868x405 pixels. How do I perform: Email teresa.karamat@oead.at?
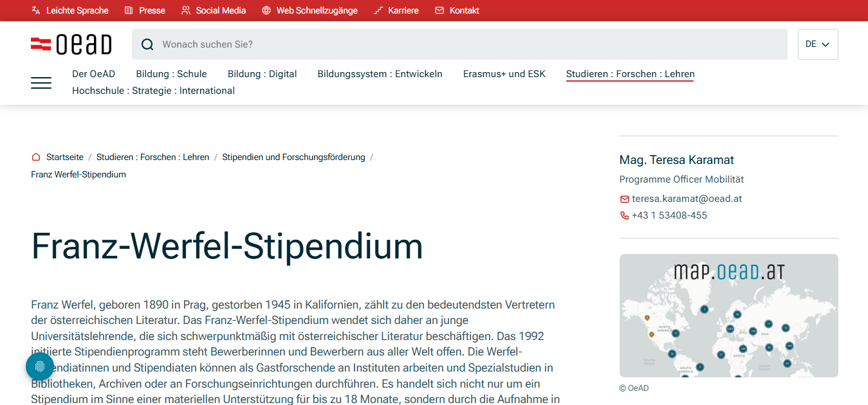(687, 199)
